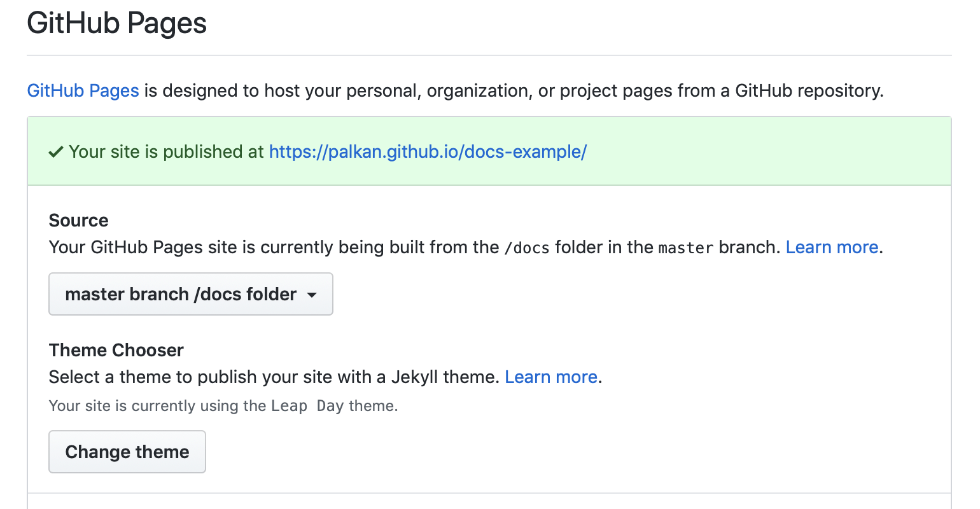Viewport: 980px width, 509px height.
Task: Click the Theme Chooser section heading
Action: tap(116, 350)
